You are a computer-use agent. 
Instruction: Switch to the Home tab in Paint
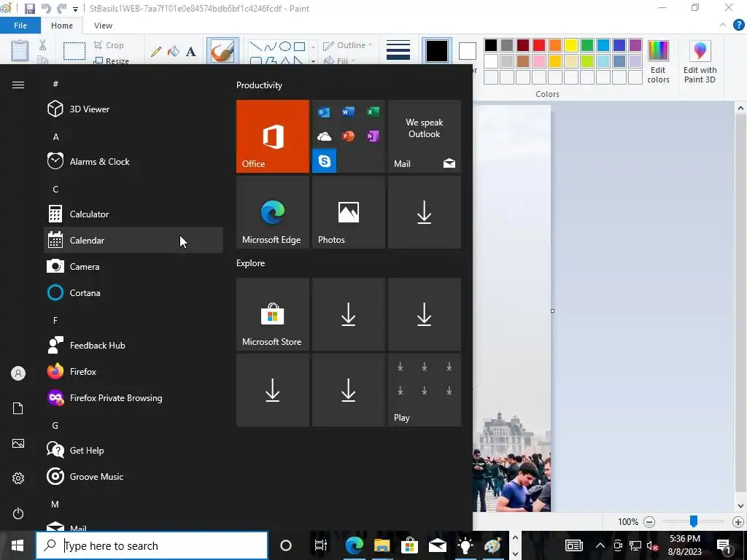click(x=62, y=26)
